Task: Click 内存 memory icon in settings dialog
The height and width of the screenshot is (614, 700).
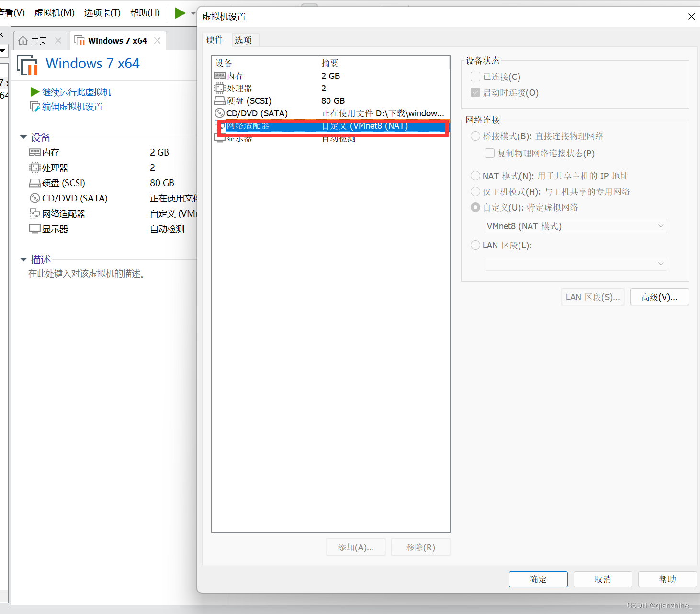Action: click(x=220, y=76)
